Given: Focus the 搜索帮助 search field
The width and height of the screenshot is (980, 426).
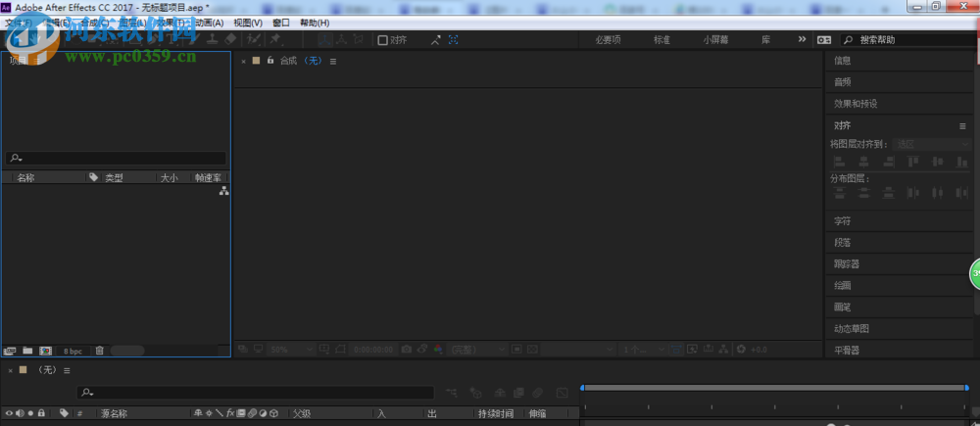Looking at the screenshot, I should click(x=910, y=40).
